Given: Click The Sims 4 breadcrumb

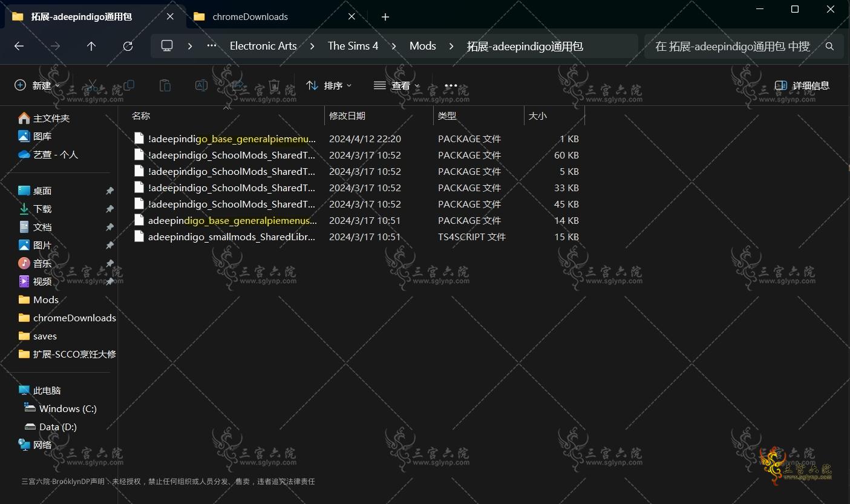Looking at the screenshot, I should tap(353, 46).
